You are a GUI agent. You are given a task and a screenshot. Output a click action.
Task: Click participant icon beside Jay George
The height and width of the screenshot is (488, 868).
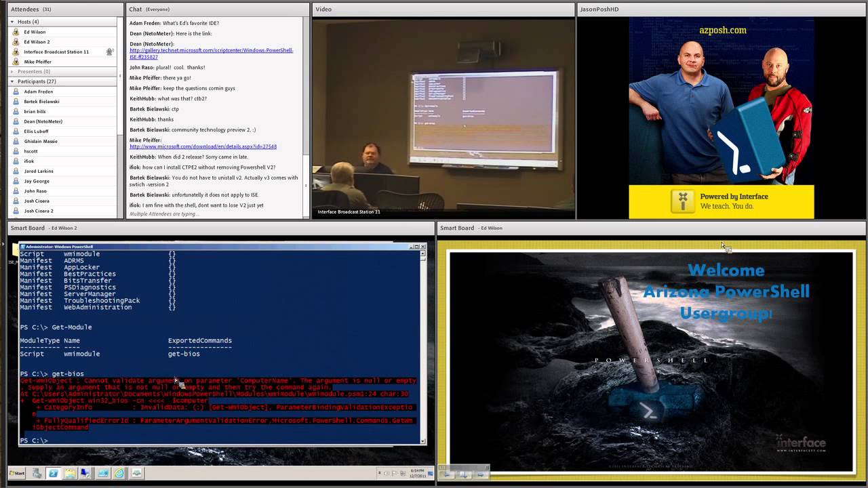pyautogui.click(x=16, y=181)
